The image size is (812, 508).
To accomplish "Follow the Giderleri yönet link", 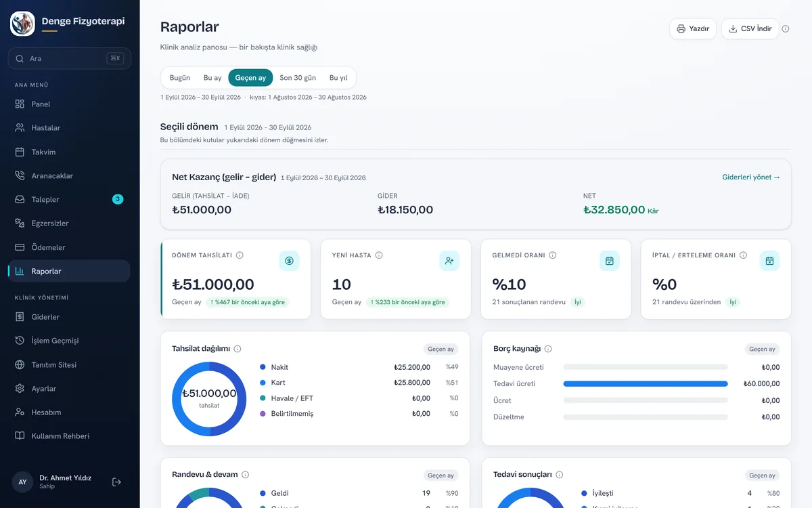I will click(751, 177).
